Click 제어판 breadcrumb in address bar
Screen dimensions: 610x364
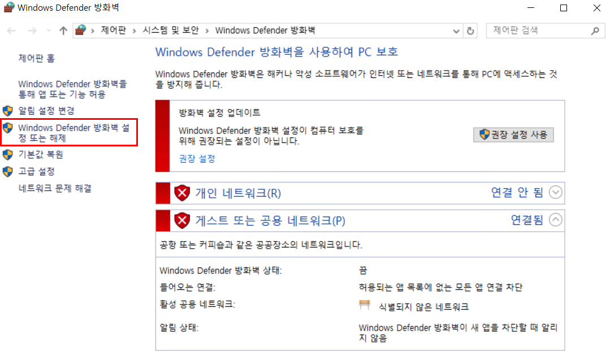click(x=113, y=31)
